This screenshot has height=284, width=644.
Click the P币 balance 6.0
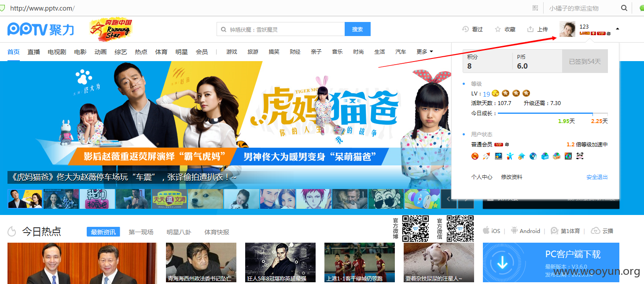(x=522, y=66)
